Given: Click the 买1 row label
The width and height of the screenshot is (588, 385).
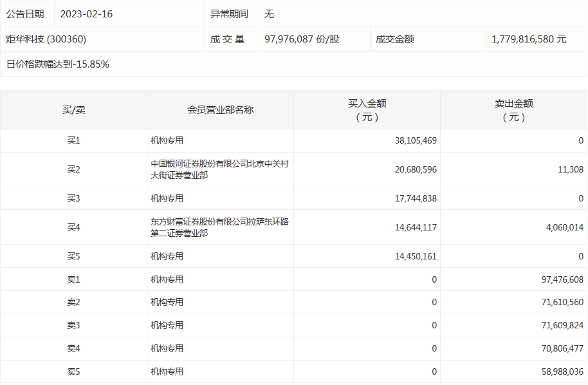Looking at the screenshot, I should coord(73,140).
